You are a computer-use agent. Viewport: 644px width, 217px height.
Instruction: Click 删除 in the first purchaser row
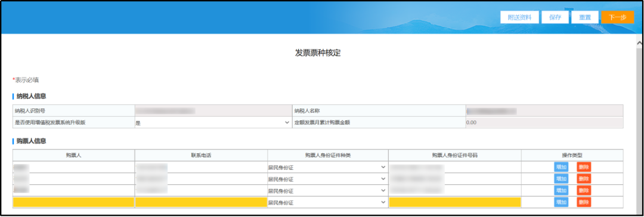click(x=584, y=168)
